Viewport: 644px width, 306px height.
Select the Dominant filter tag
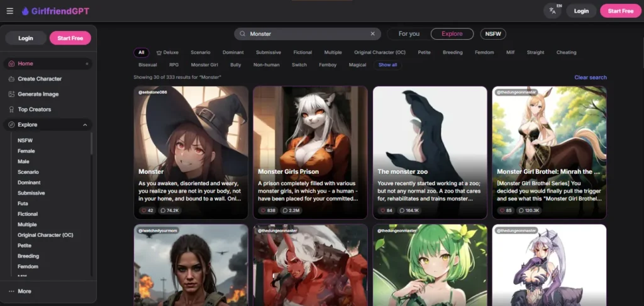tap(233, 53)
